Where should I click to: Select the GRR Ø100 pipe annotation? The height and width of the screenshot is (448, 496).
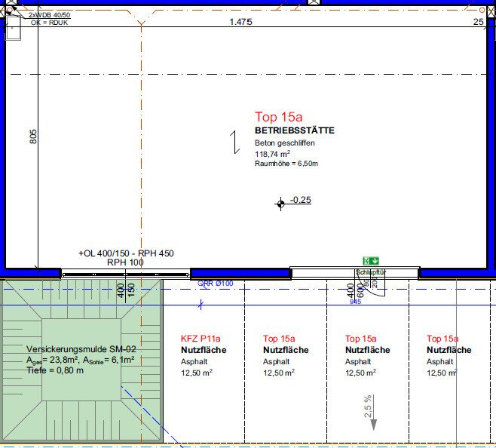(x=216, y=284)
